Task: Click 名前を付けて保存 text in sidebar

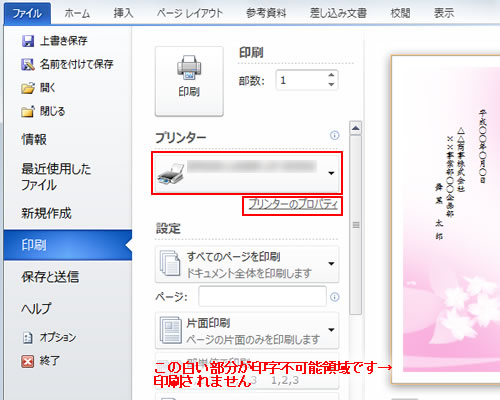Action: click(x=77, y=64)
